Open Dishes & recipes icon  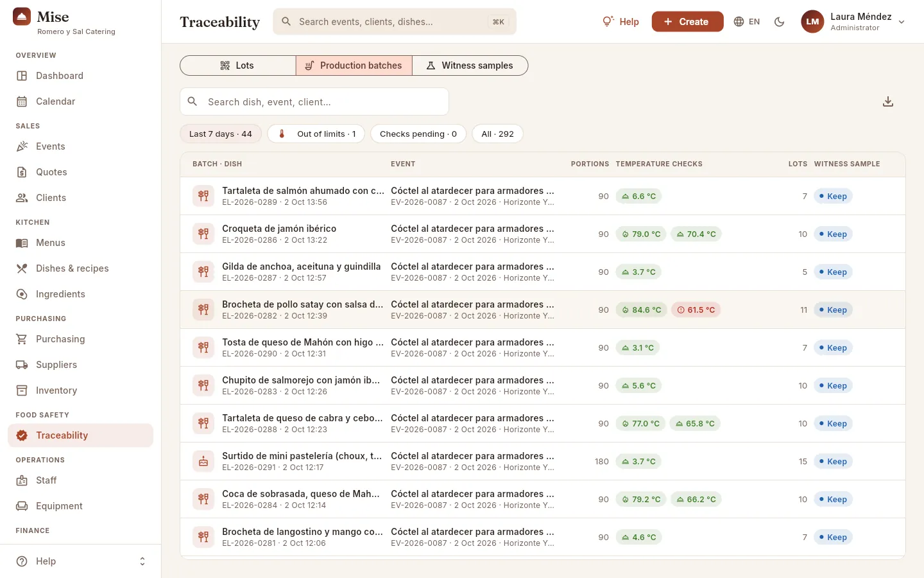(x=22, y=268)
